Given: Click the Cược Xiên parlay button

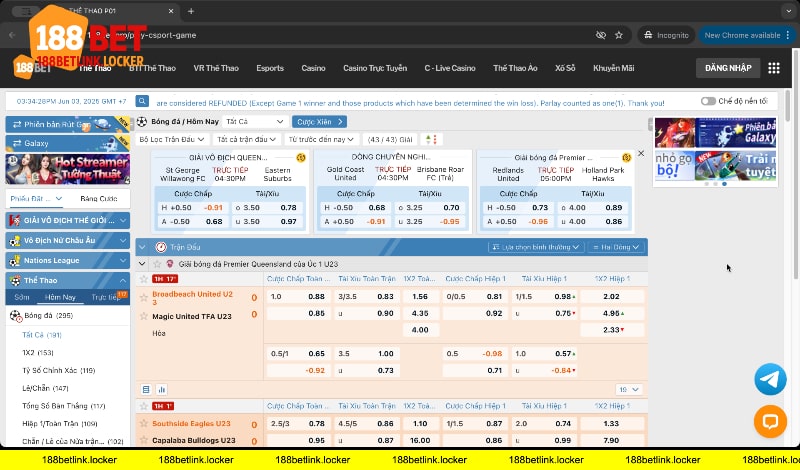Looking at the screenshot, I should (x=319, y=121).
